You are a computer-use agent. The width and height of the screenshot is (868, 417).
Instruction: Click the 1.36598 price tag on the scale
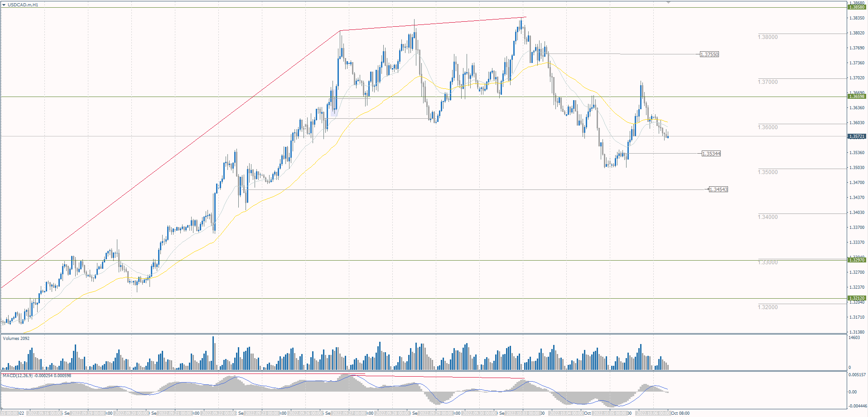[857, 97]
